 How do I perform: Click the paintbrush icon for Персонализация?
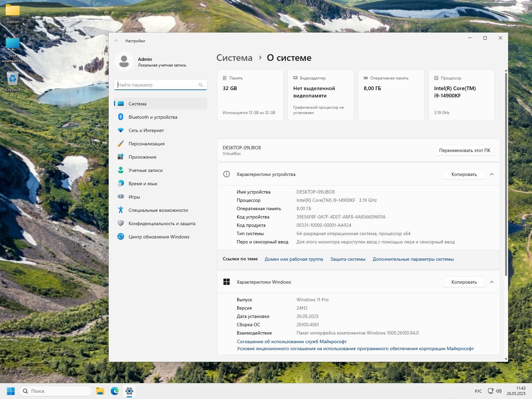[121, 144]
